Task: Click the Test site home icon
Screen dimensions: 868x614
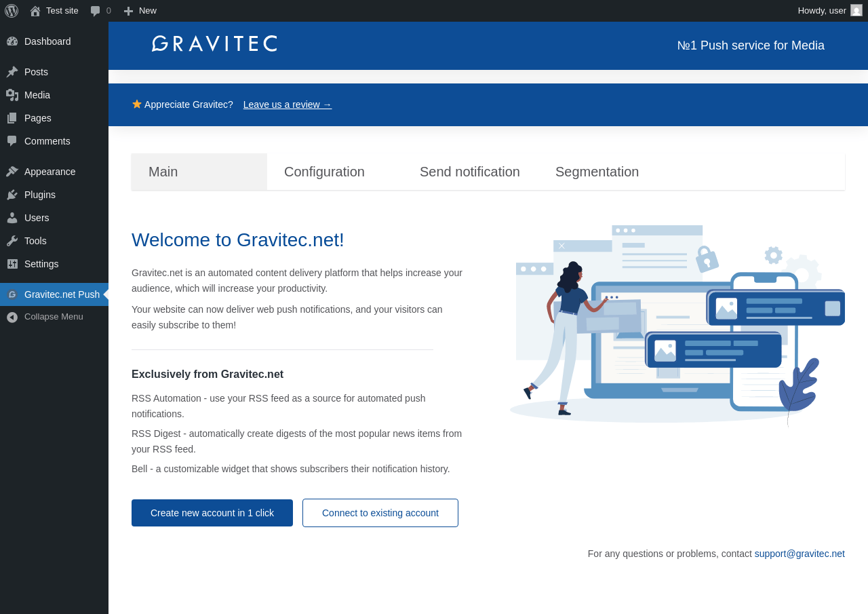Action: [x=35, y=11]
